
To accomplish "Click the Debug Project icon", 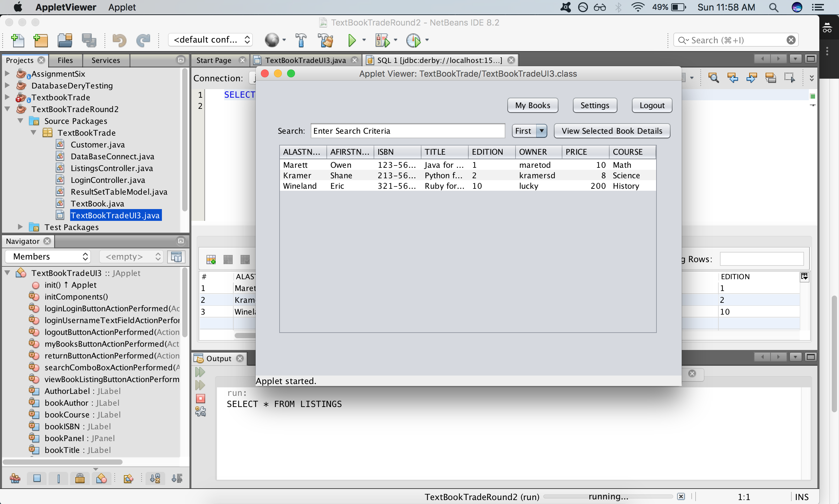I will (x=382, y=40).
